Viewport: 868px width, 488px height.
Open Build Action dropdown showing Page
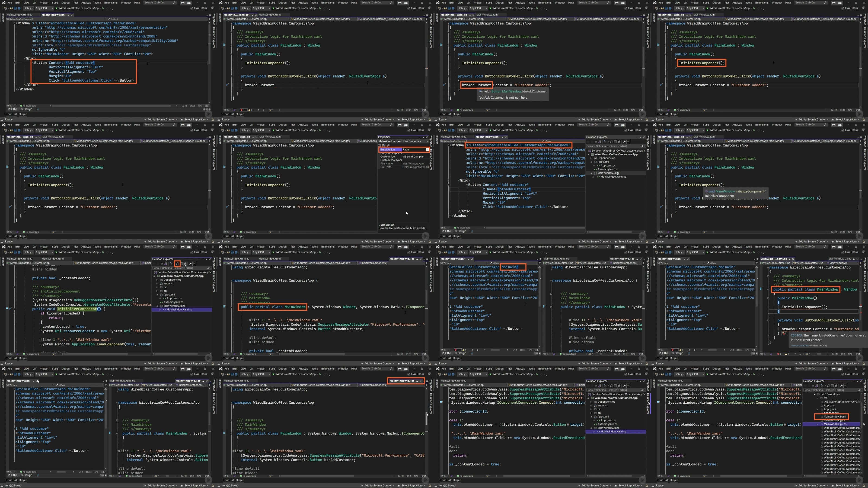427,150
